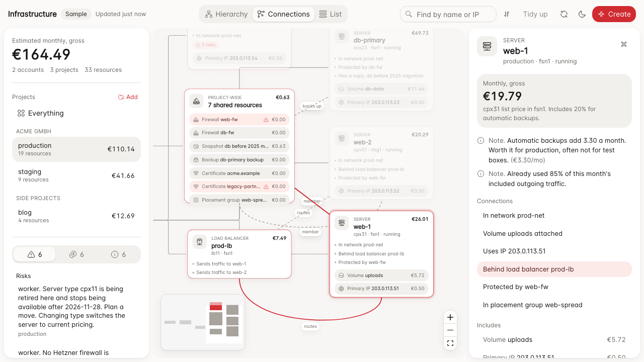644x362 pixels.
Task: Click the prod-lb load balancer icon
Action: [x=200, y=242]
